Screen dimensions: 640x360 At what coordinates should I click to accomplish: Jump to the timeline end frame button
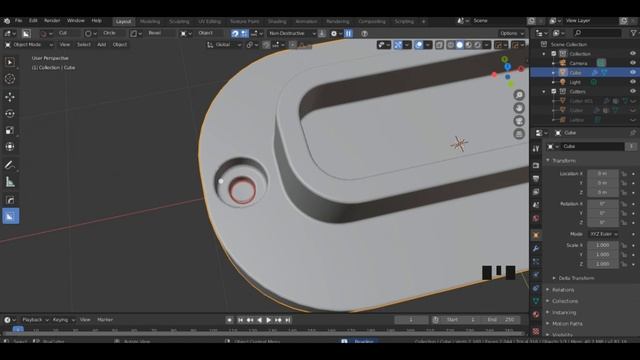click(x=288, y=320)
